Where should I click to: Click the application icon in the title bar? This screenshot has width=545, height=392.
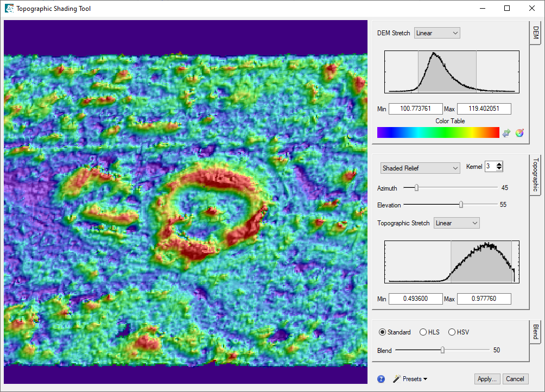click(9, 9)
